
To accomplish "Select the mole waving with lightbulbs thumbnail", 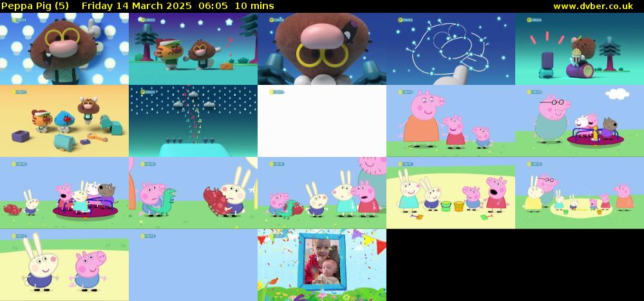I will (64, 49).
